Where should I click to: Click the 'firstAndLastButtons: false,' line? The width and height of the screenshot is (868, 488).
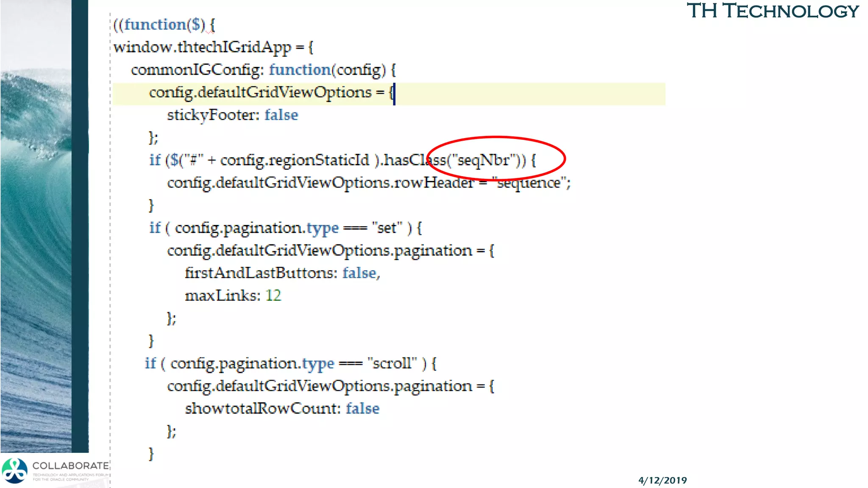283,273
